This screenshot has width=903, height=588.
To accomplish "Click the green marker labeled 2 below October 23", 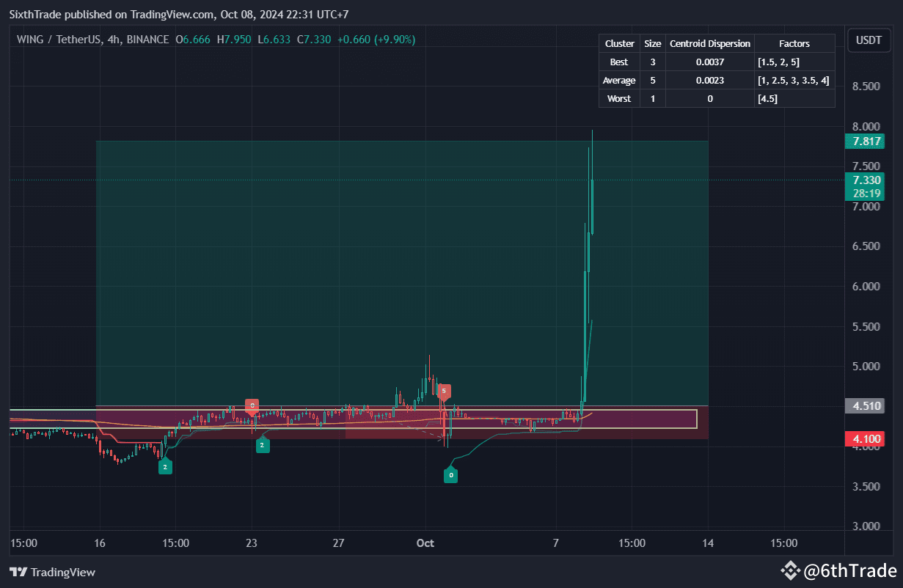I will pyautogui.click(x=263, y=445).
